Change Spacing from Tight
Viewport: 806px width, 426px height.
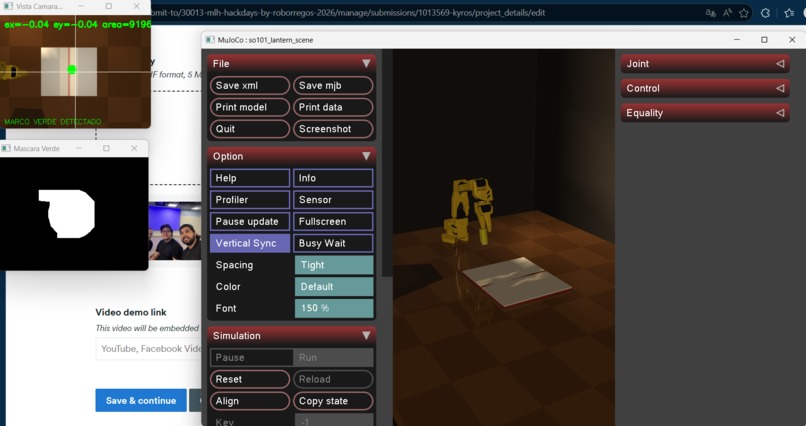point(334,265)
